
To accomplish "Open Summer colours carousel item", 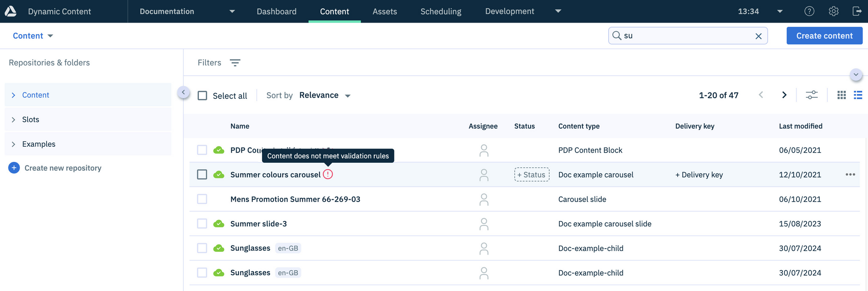I will pos(275,175).
